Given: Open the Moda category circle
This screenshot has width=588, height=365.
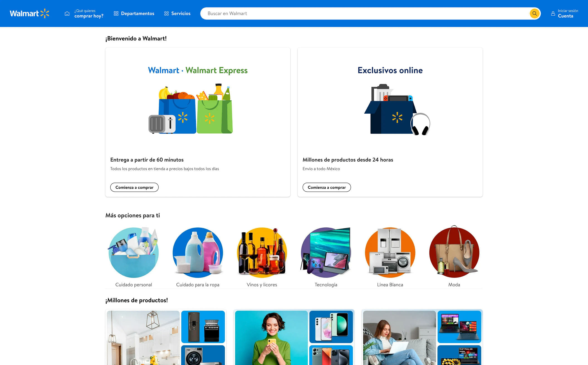Looking at the screenshot, I should click(x=454, y=252).
